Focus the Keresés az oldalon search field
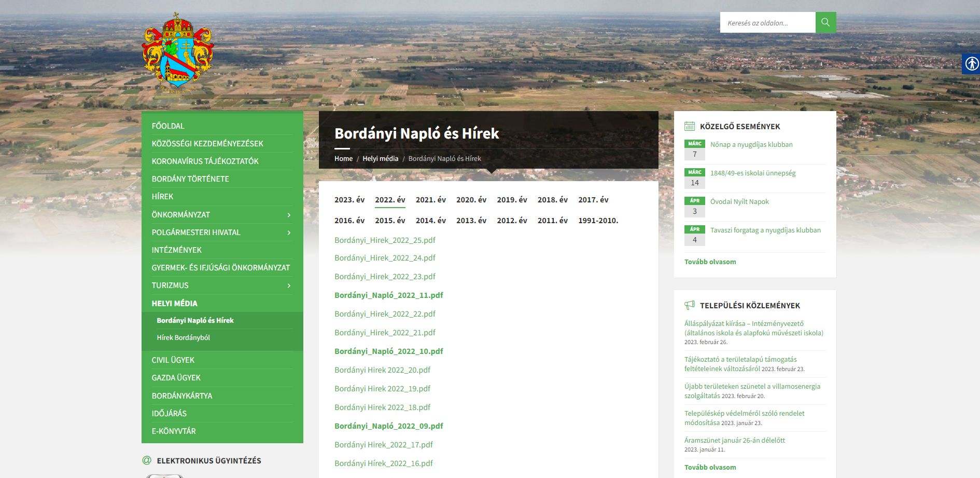The image size is (980, 478). point(768,22)
